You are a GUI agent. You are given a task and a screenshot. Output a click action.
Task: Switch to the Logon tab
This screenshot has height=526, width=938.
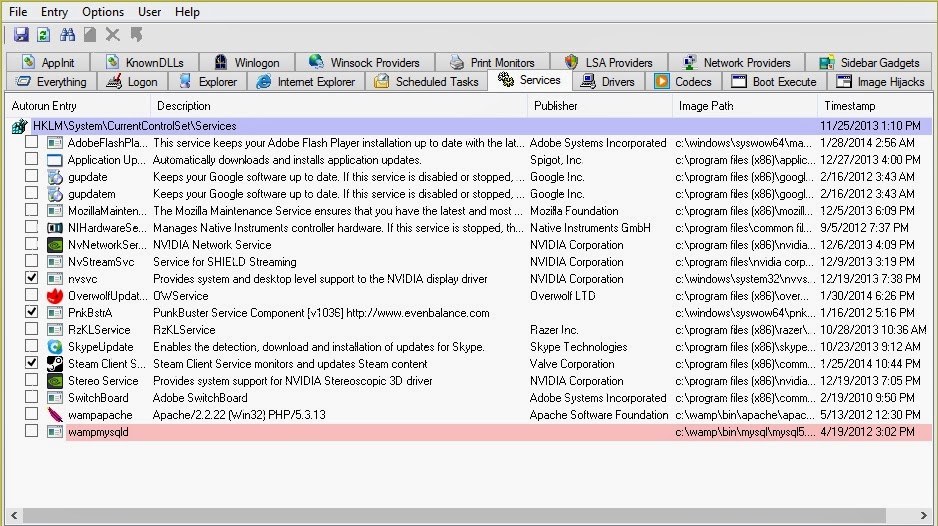pos(132,81)
